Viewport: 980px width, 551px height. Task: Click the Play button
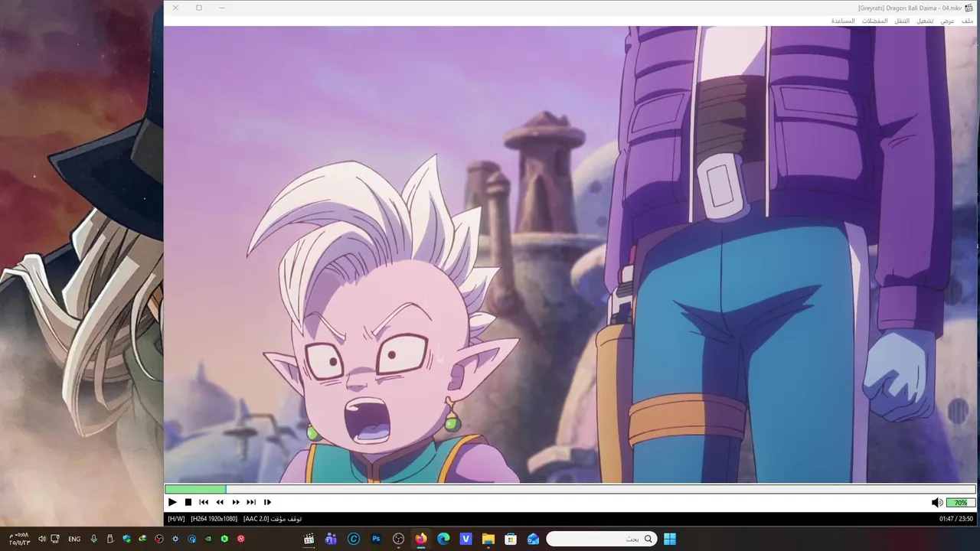point(172,502)
